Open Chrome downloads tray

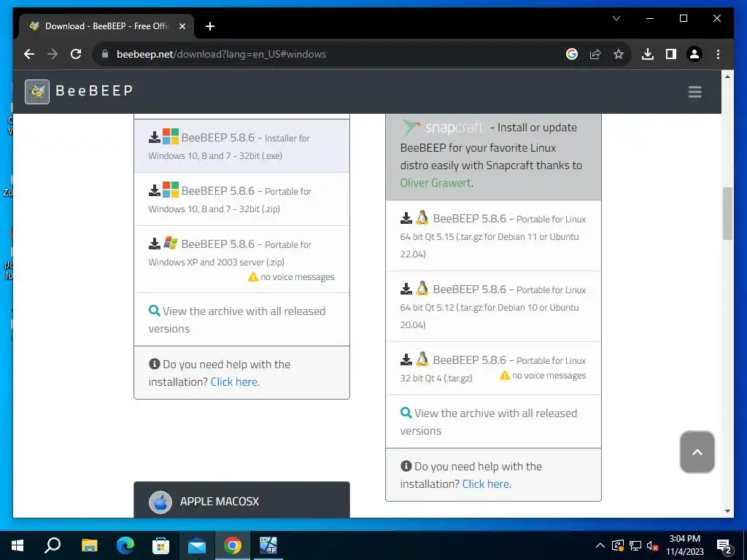click(x=648, y=54)
